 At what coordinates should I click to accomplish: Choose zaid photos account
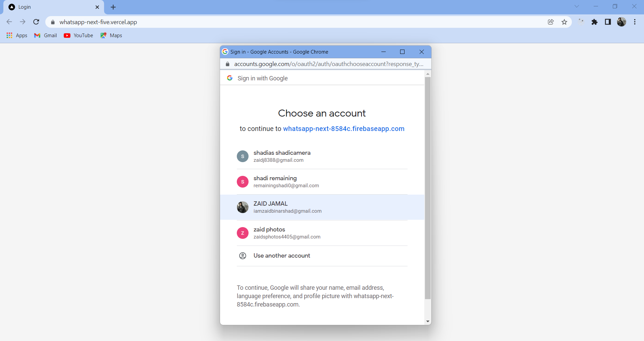coord(322,233)
